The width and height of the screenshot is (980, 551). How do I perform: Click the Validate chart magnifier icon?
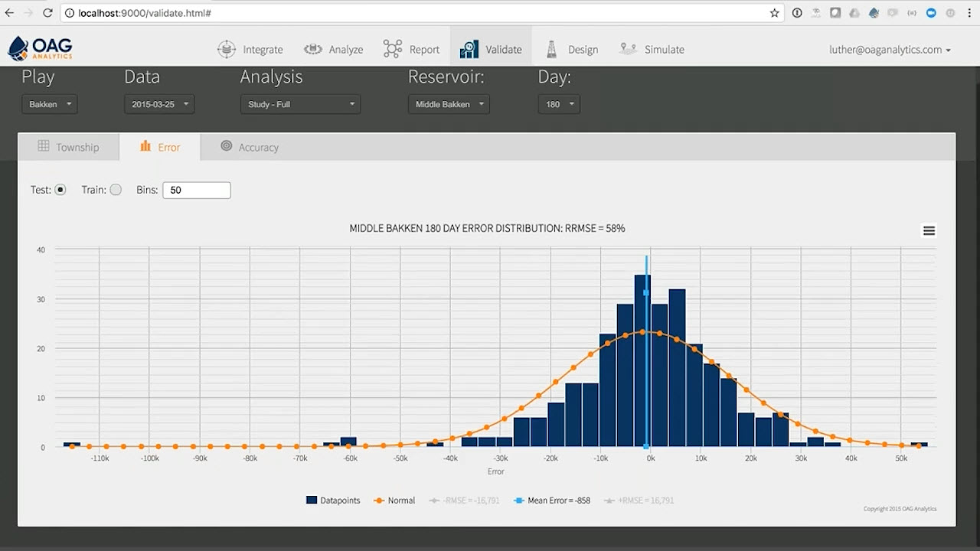469,49
